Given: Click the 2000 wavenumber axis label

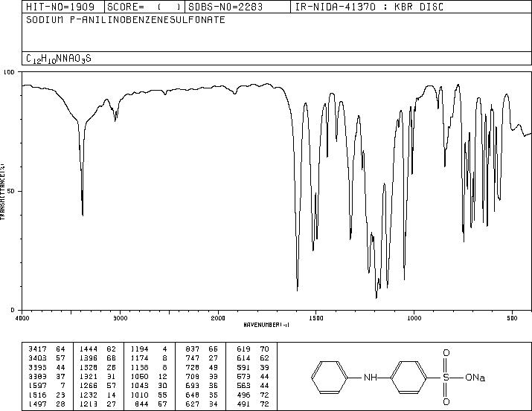Looking at the screenshot, I should pyautogui.click(x=218, y=318).
